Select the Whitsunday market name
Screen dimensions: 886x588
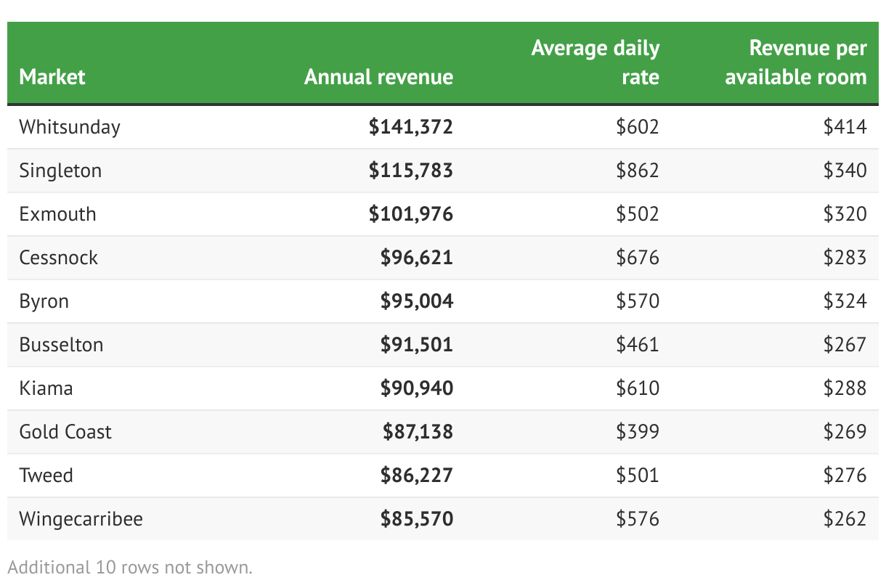[x=70, y=127]
